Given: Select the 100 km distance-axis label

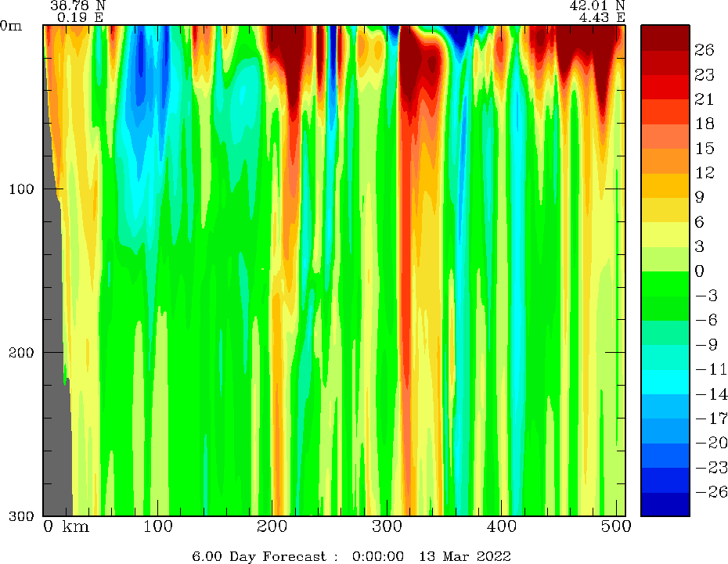Looking at the screenshot, I should click(158, 527).
